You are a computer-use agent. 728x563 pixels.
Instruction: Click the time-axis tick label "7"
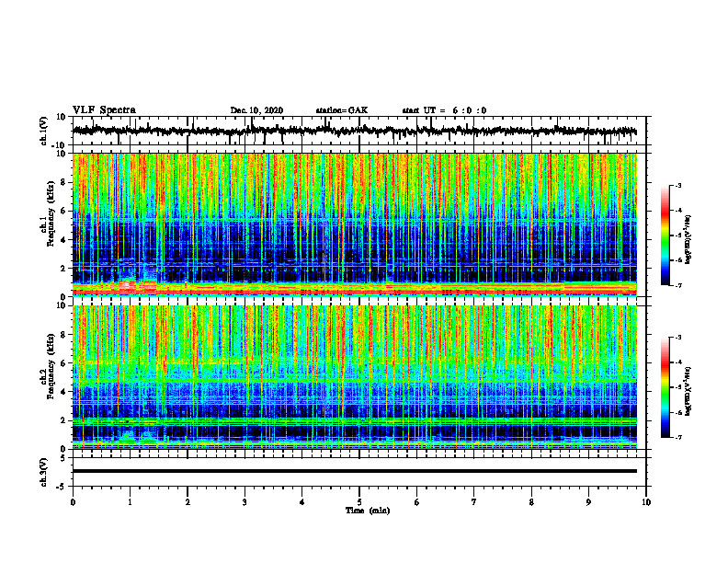tap(474, 502)
